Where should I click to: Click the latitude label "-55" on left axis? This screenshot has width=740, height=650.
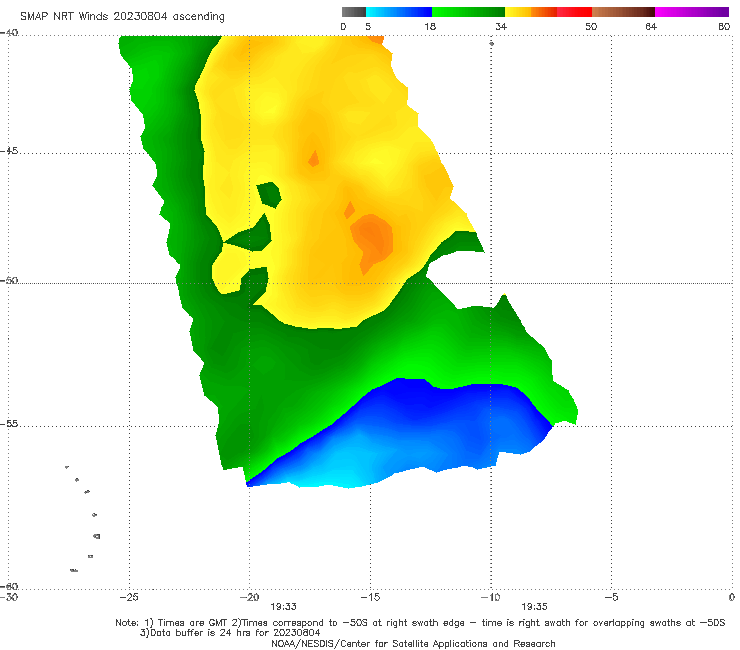click(9, 424)
